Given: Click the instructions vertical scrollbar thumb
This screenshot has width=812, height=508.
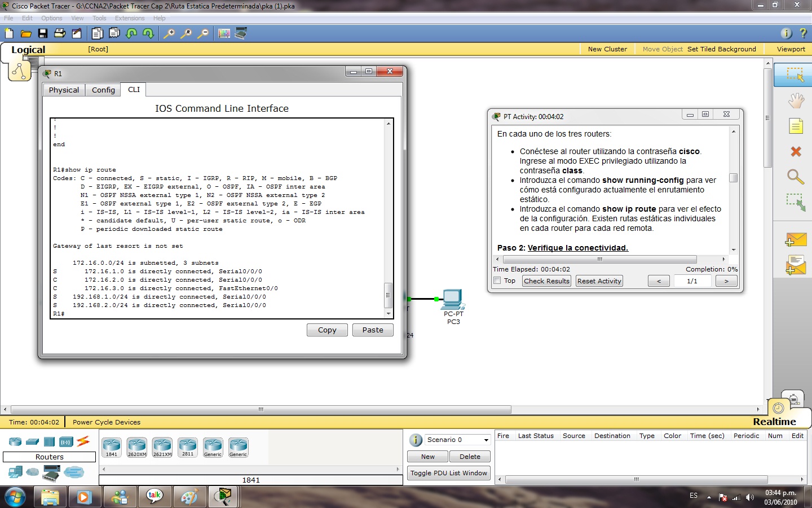Looking at the screenshot, I should 733,178.
